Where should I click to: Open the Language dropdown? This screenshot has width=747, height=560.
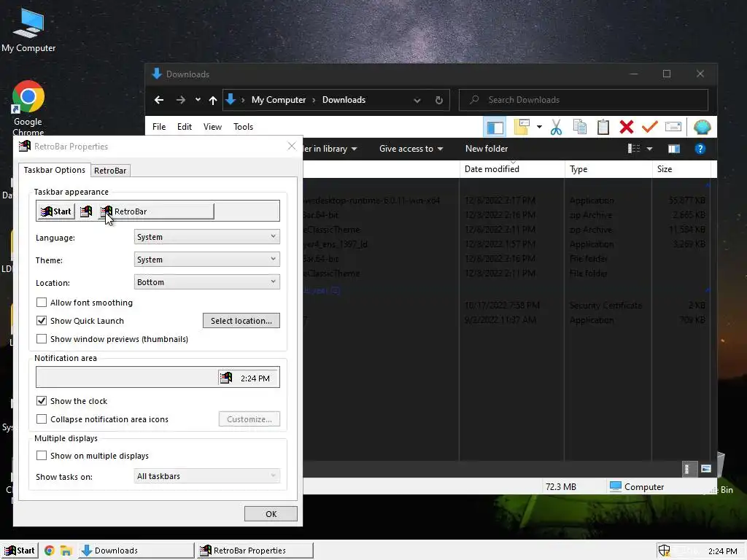(206, 237)
